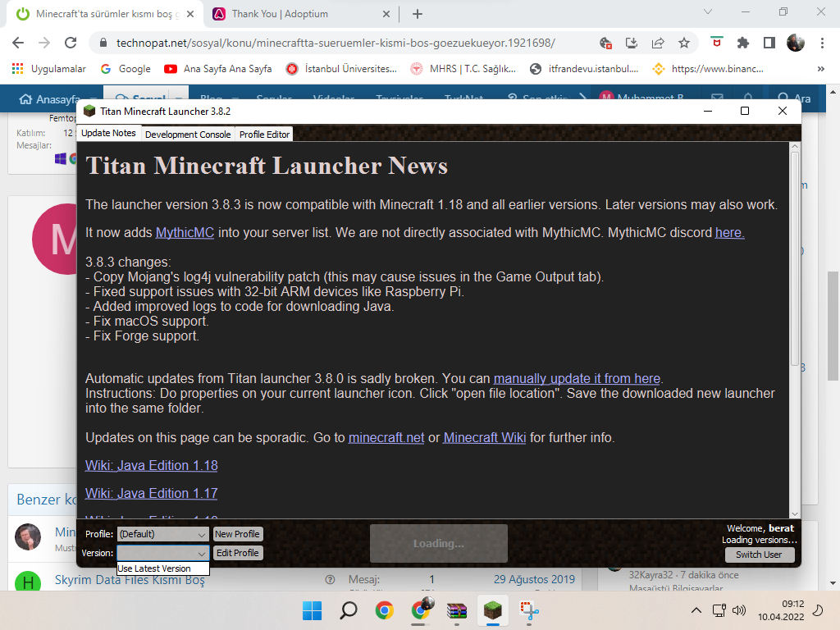Show hidden tray icons chevron
This screenshot has width=840, height=630.
pos(696,610)
